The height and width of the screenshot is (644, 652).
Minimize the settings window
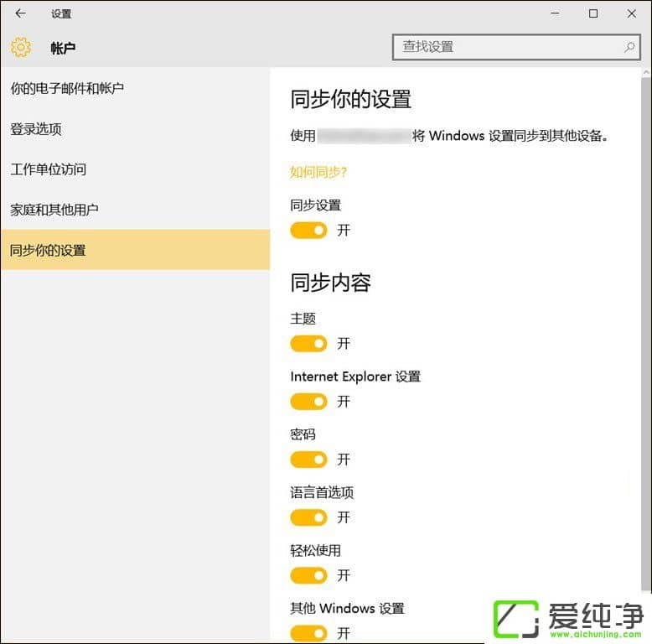(x=554, y=13)
